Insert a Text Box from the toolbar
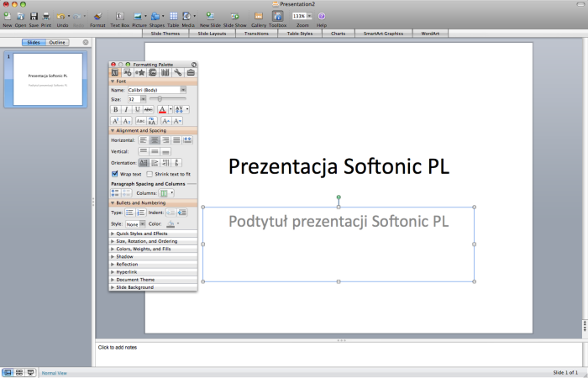588x378 pixels. coord(118,16)
